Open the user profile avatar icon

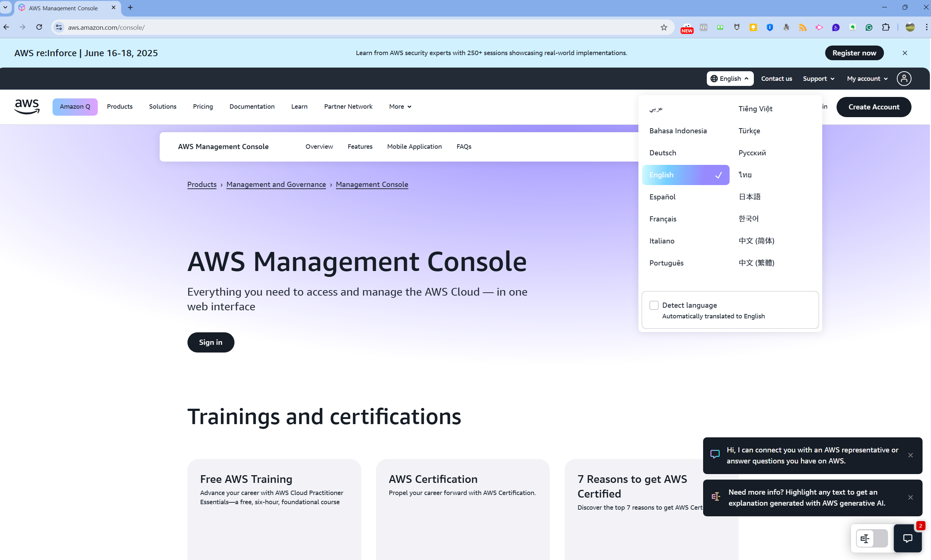coord(904,79)
